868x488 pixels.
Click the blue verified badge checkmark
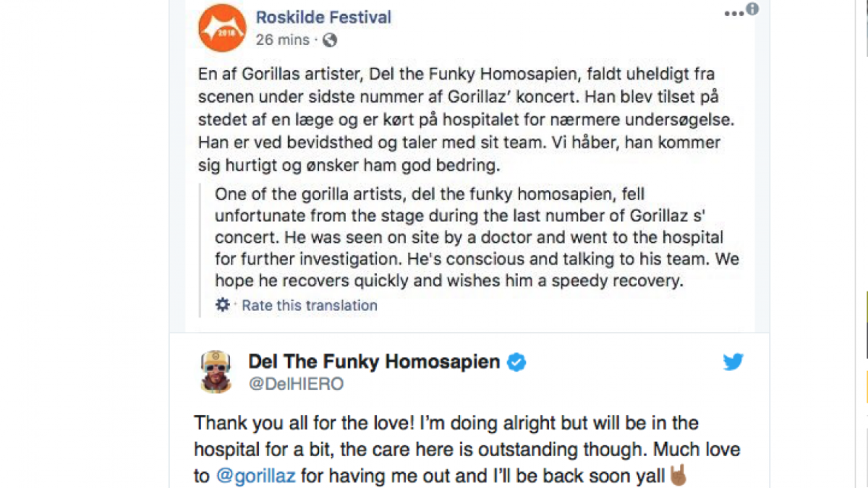(x=516, y=362)
